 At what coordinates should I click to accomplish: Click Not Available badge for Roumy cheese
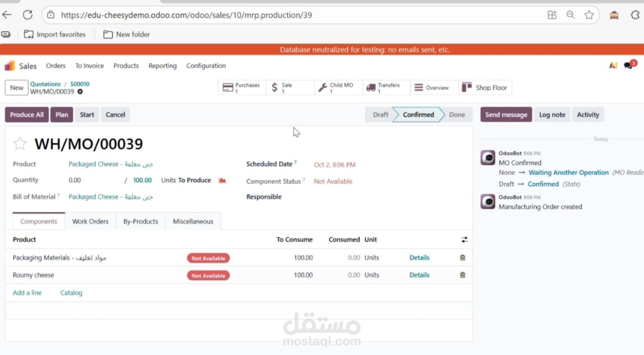pyautogui.click(x=208, y=276)
